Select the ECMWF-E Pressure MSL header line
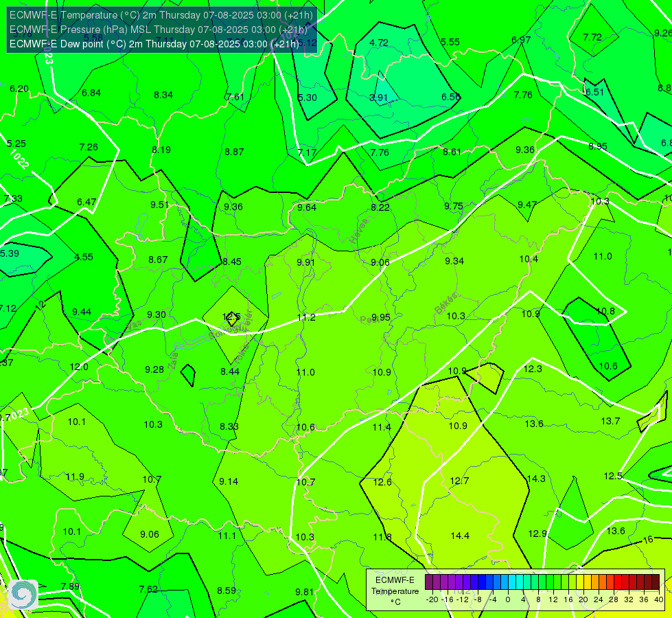The width and height of the screenshot is (672, 618). tap(159, 30)
